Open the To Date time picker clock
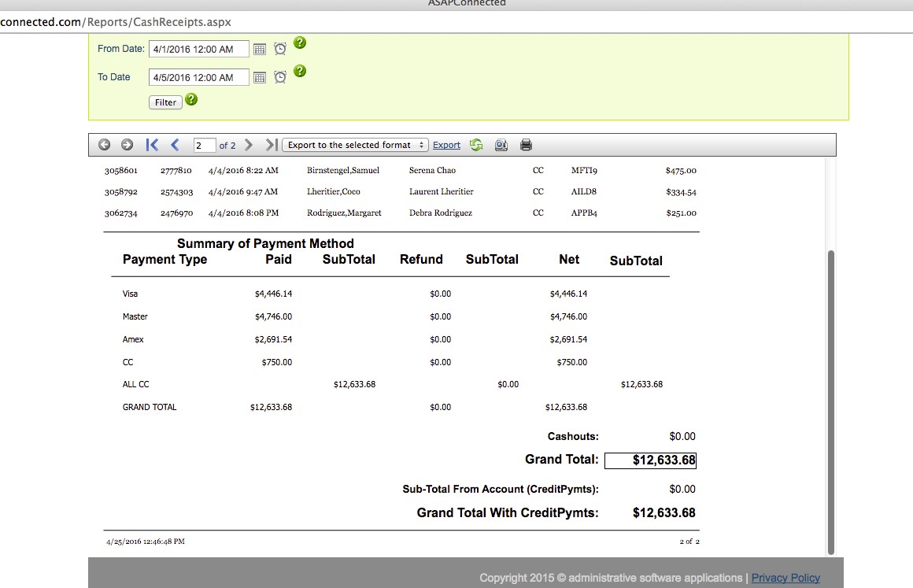This screenshot has width=913, height=588. (280, 77)
